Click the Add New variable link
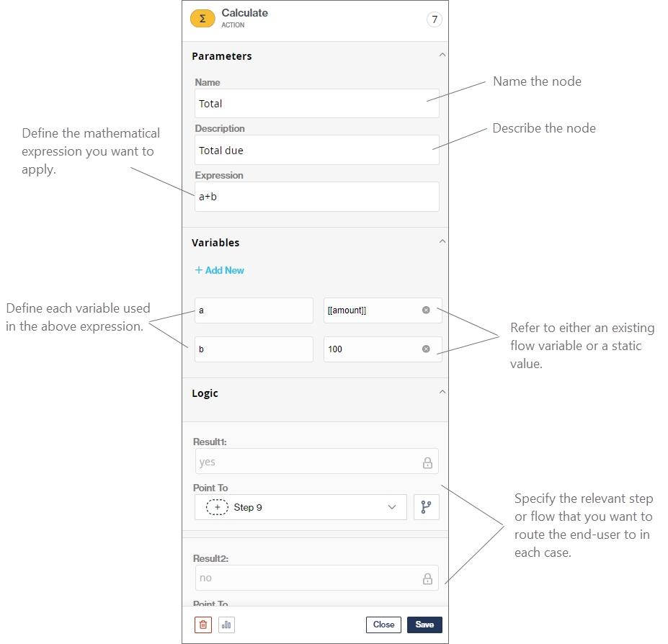The height and width of the screenshot is (644, 668). [x=220, y=270]
